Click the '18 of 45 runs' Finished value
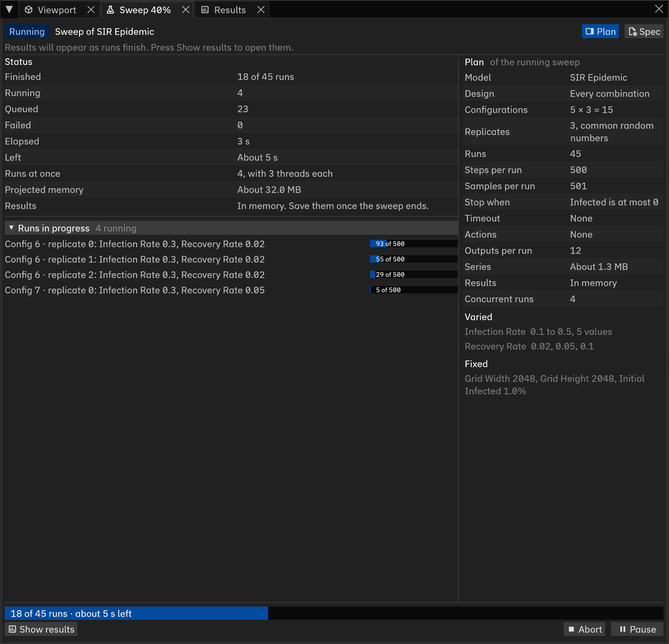Image resolution: width=669 pixels, height=644 pixels. 266,77
